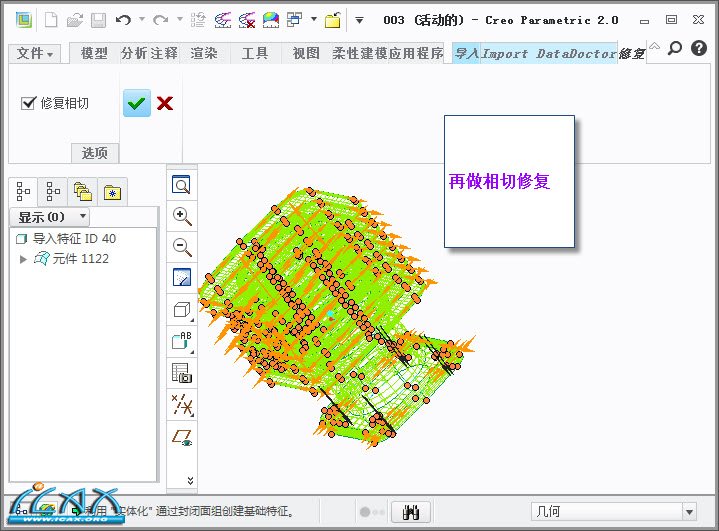Click the View Manager icon

click(182, 373)
